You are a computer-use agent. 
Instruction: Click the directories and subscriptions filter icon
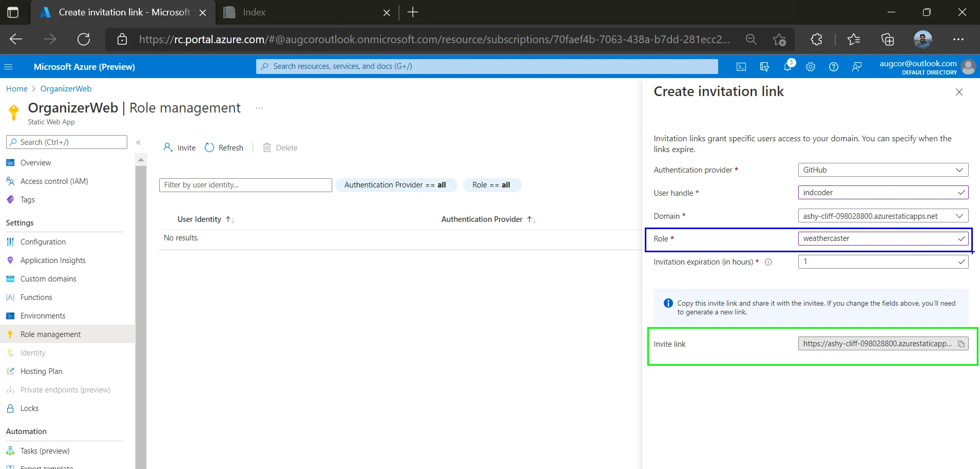[x=764, y=67]
